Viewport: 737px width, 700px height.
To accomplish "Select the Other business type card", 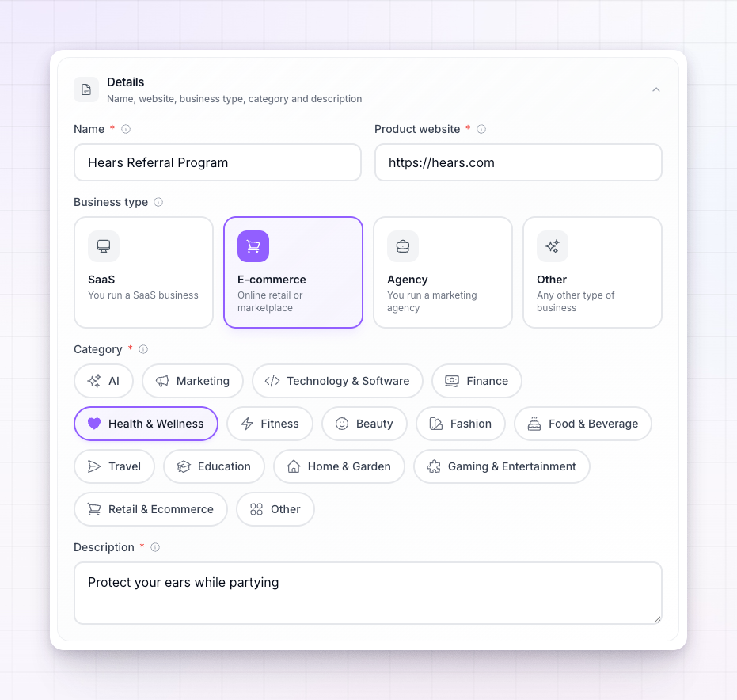I will tap(592, 272).
